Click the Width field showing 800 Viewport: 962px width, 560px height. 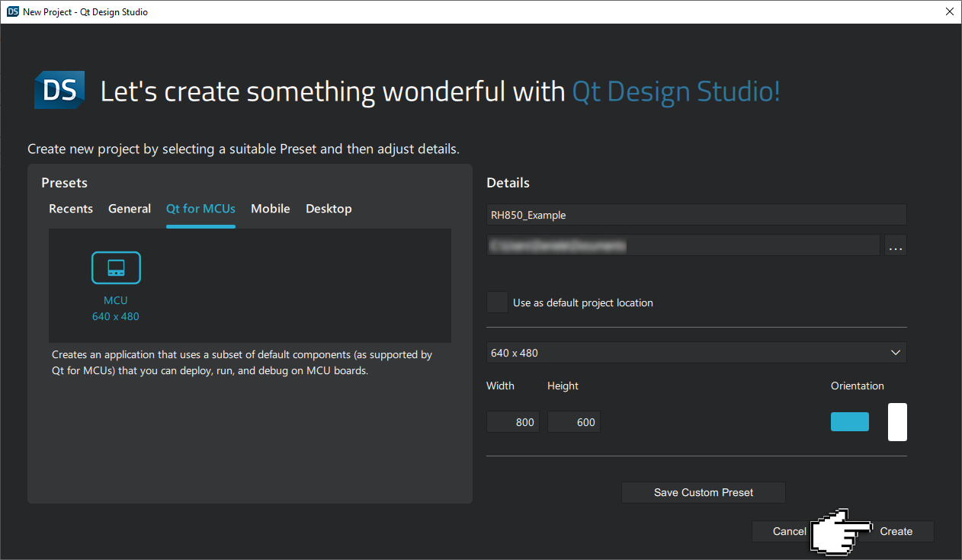point(512,421)
